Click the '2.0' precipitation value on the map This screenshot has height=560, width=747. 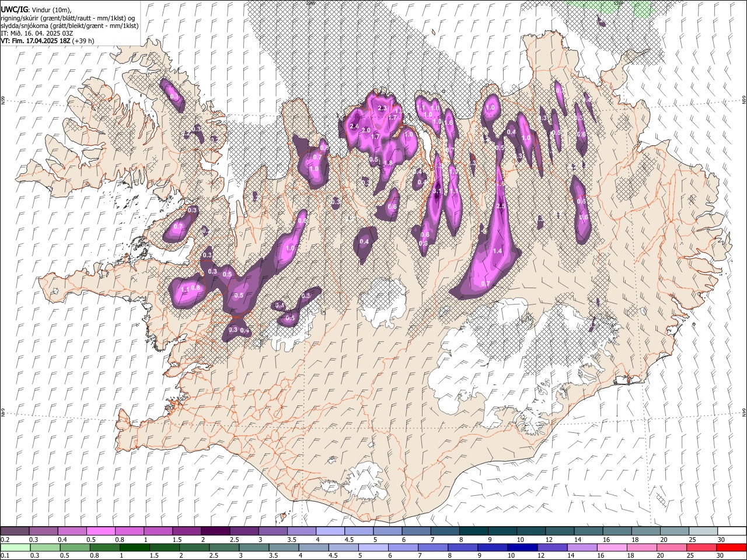click(x=366, y=130)
